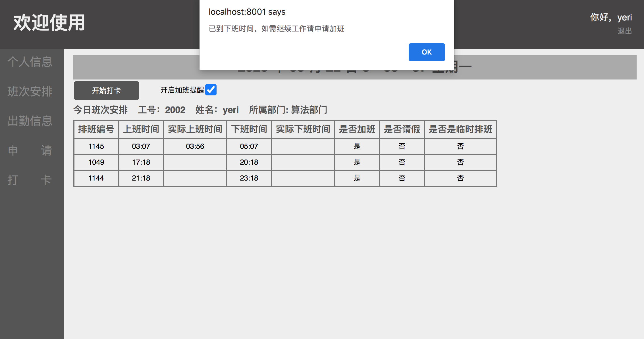
Task: Disable the 开启加班提醒 overtime reminder checkbox
Action: pos(211,90)
